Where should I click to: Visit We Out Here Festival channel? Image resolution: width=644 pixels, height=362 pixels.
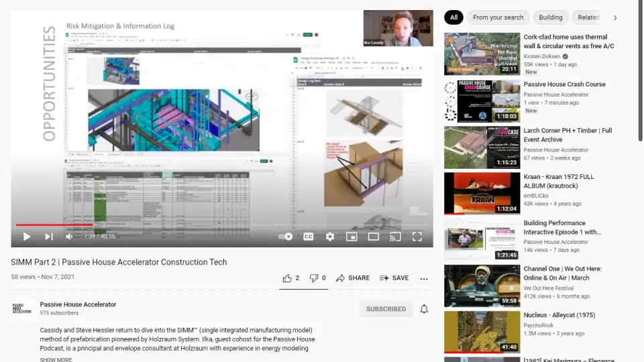click(x=548, y=288)
